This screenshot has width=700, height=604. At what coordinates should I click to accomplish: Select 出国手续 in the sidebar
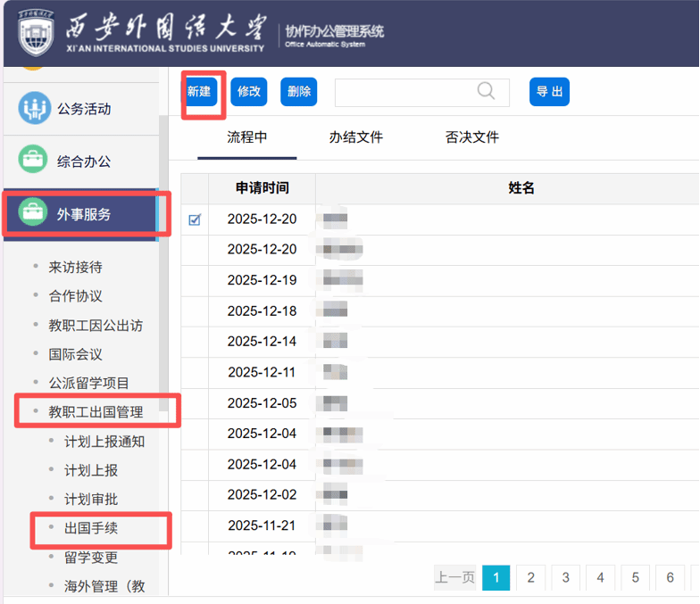[91, 529]
